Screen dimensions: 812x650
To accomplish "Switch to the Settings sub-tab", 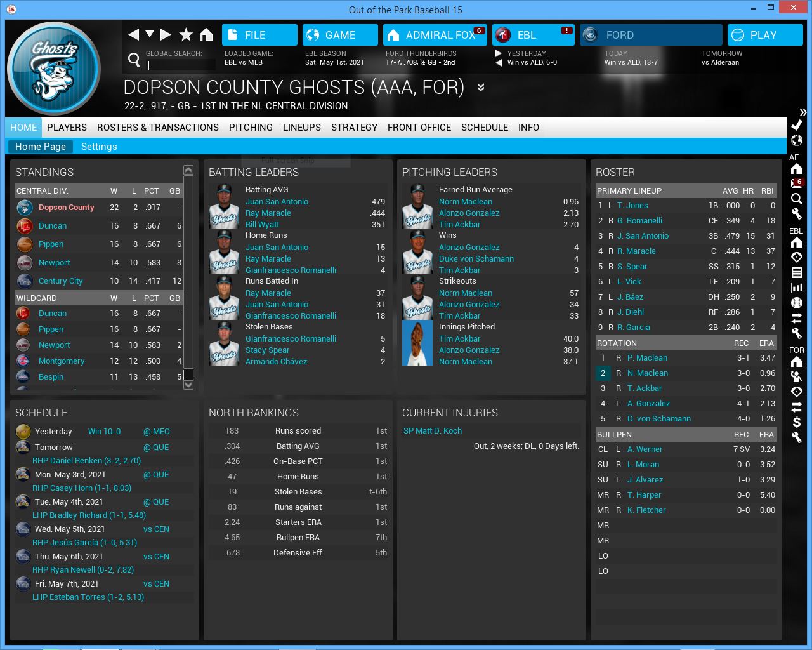I will click(99, 147).
